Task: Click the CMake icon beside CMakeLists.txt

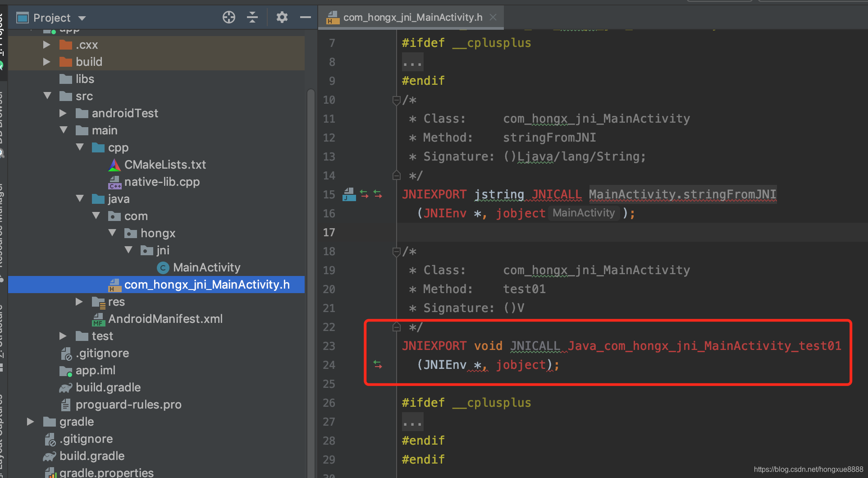Action: click(x=114, y=165)
